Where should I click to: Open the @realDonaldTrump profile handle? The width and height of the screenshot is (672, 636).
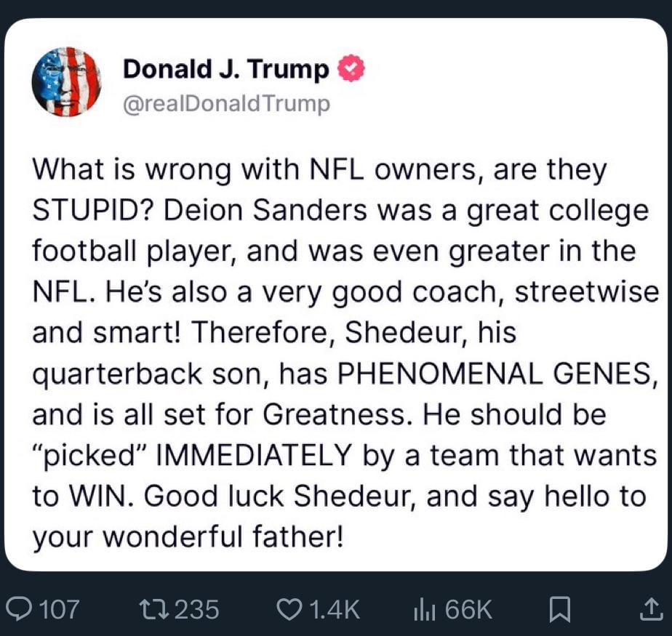click(227, 103)
